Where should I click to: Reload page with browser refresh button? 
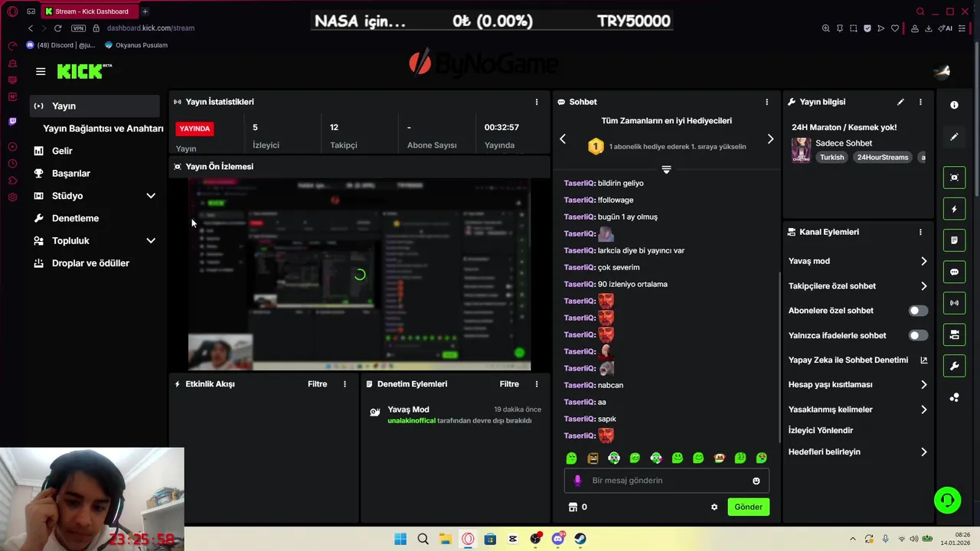(57, 28)
